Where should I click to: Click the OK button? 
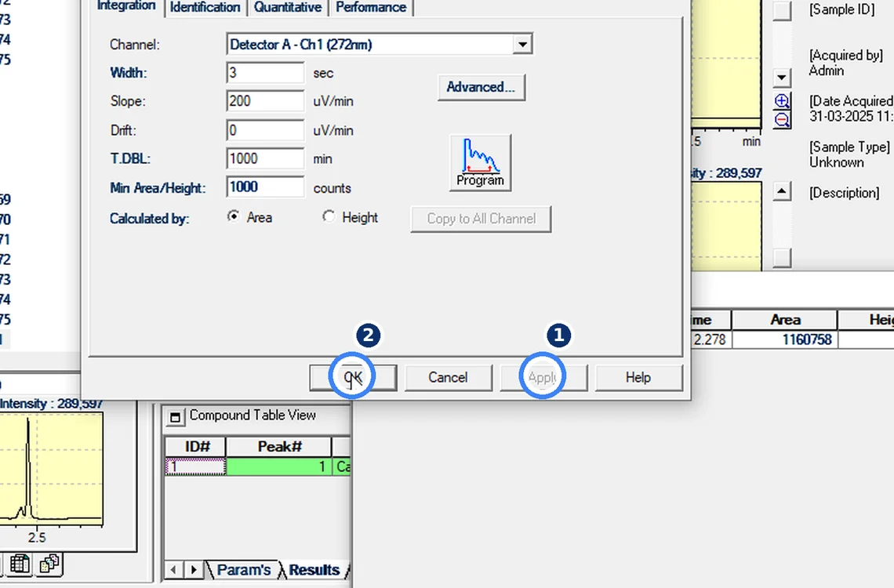[353, 378]
